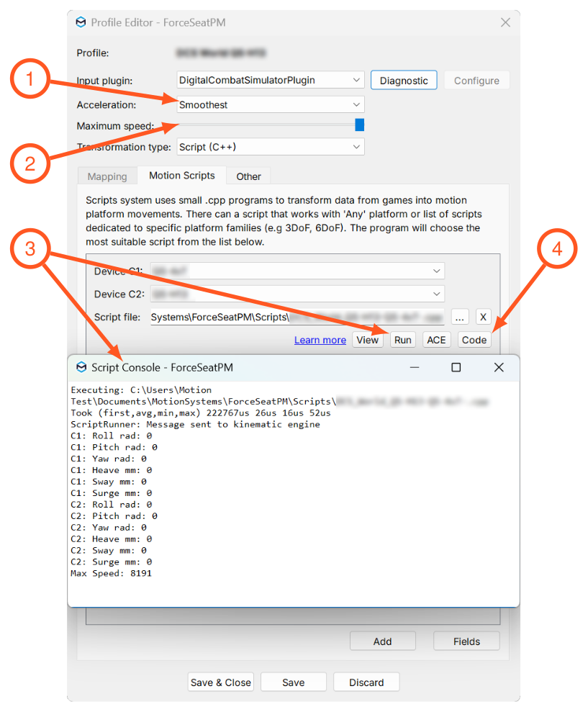This screenshot has height=712, width=588.
Task: Click the View script button
Action: [367, 340]
